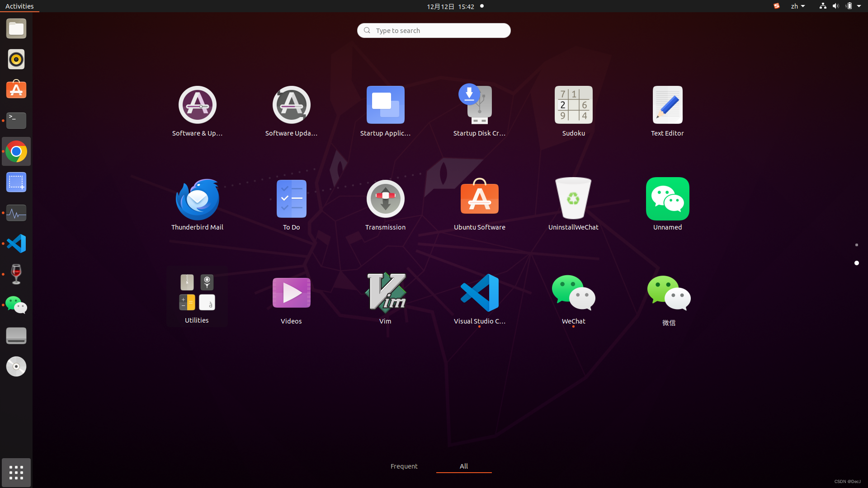The image size is (868, 488).
Task: Open WeChat from the app grid
Action: (573, 299)
